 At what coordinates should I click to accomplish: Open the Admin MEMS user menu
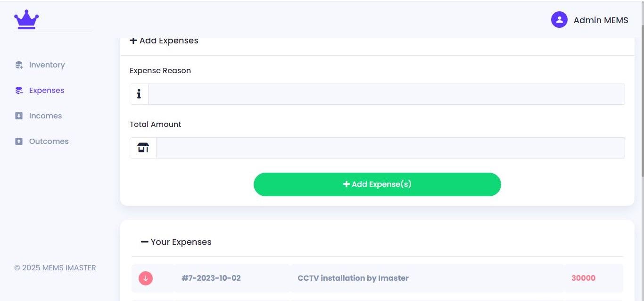600,20
